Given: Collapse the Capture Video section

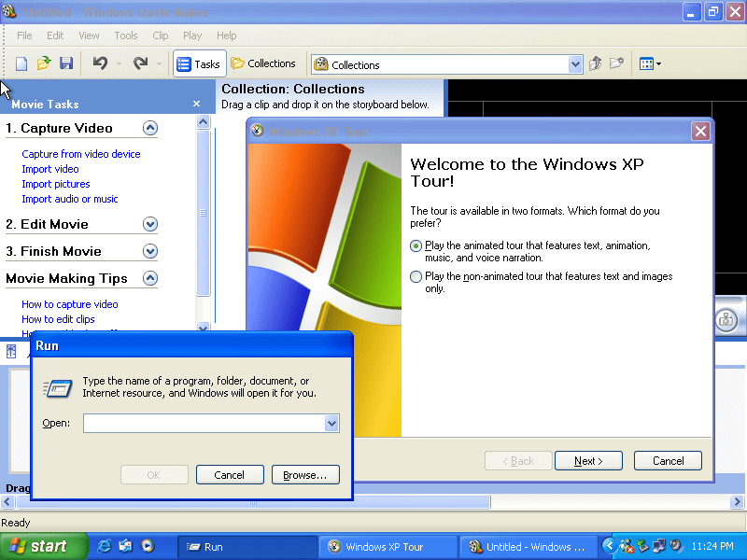Looking at the screenshot, I should (x=150, y=128).
